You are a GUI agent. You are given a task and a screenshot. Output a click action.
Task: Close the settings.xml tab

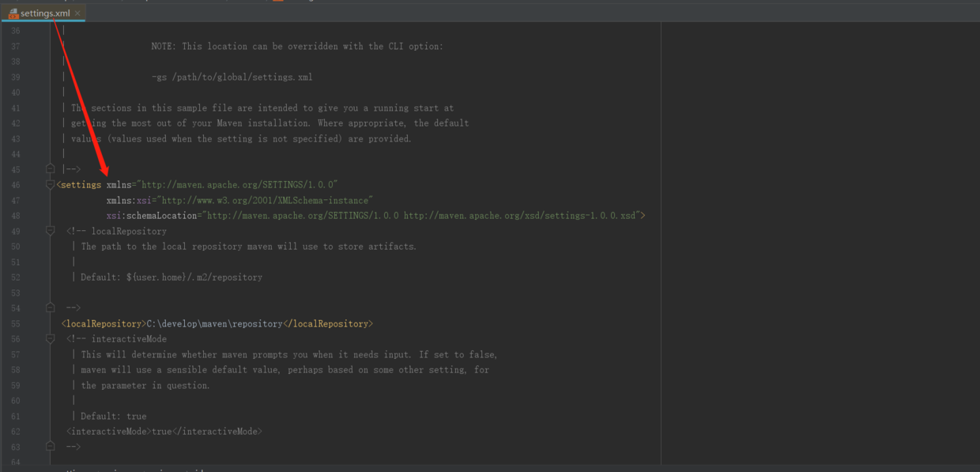point(77,13)
